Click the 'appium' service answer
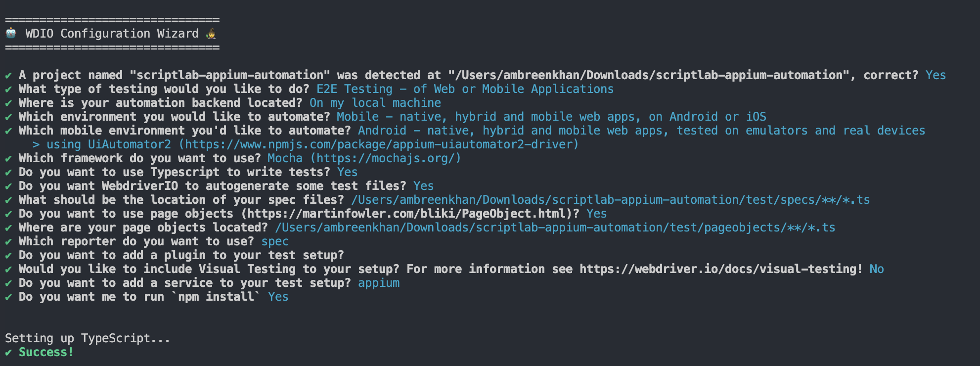The width and height of the screenshot is (980, 366). pos(379,283)
